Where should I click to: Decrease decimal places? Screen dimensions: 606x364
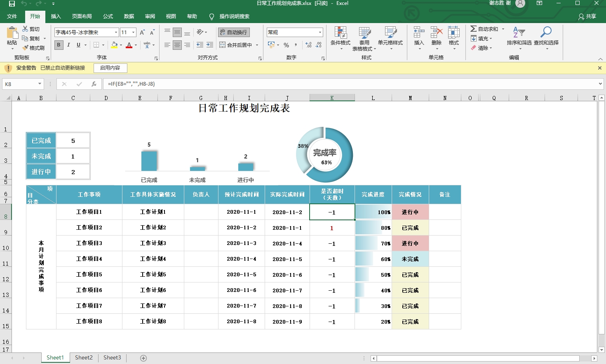319,45
